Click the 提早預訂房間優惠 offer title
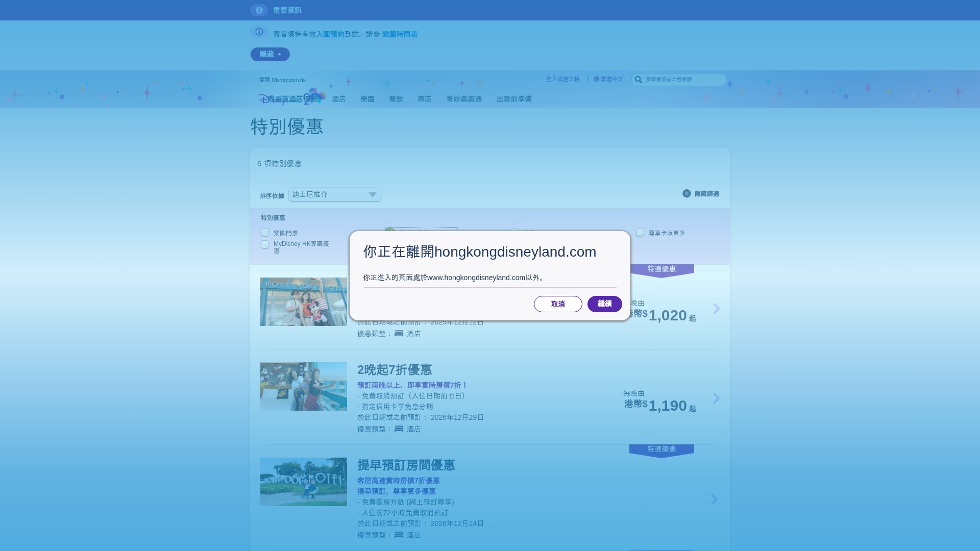 [406, 465]
